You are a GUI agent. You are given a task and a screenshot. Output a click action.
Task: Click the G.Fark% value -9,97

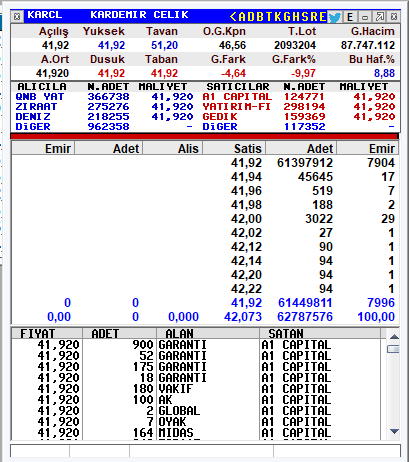click(x=303, y=73)
